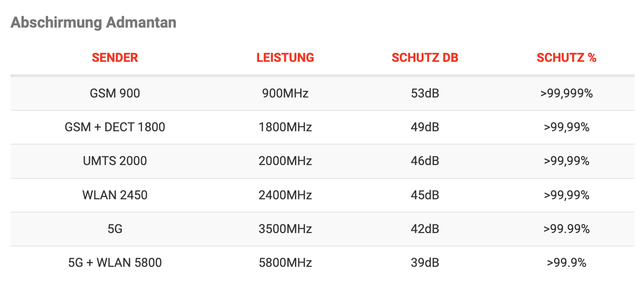The height and width of the screenshot is (293, 644).
Task: Click the 1800MHz value
Action: coord(285,127)
